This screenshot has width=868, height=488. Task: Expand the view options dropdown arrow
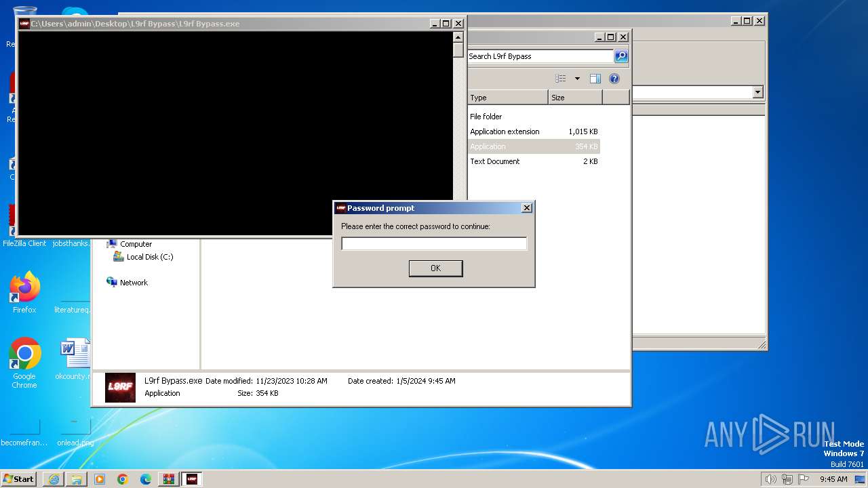577,79
